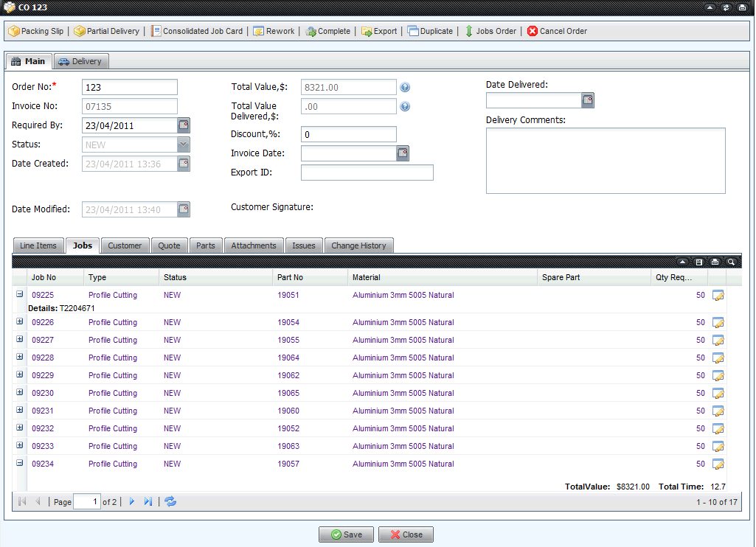The height and width of the screenshot is (547, 756).
Task: Expand details for job 09230
Action: click(x=20, y=393)
